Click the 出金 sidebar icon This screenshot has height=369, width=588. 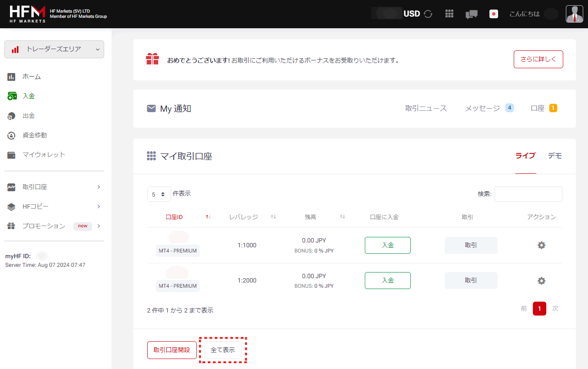[x=11, y=116]
